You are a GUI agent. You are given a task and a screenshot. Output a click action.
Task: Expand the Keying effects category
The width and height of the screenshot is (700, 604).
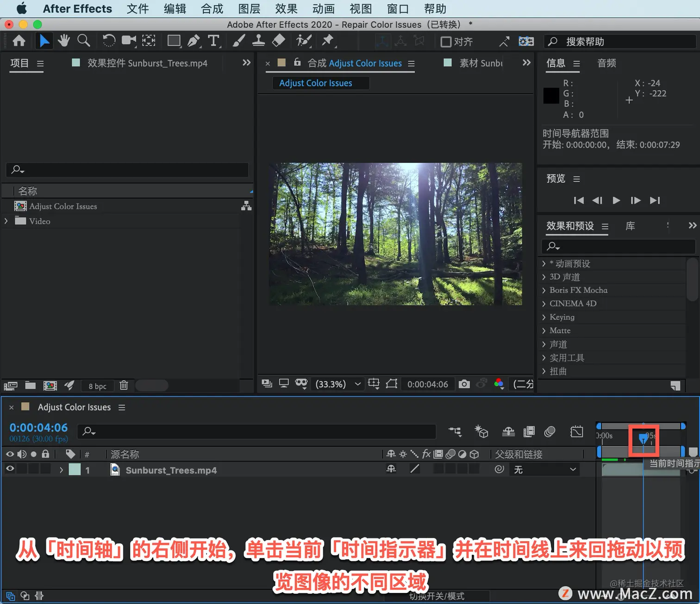(x=544, y=317)
